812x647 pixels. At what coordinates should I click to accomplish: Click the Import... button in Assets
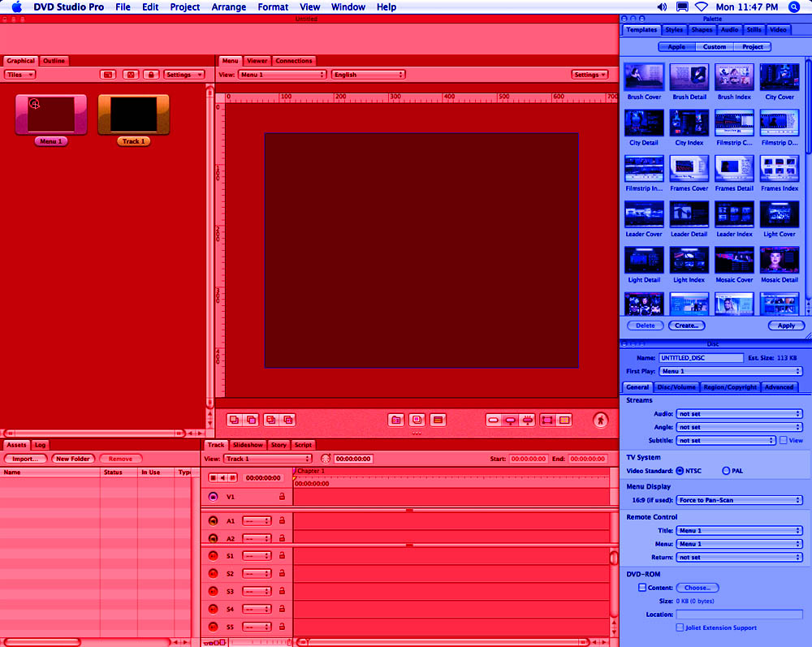25,459
